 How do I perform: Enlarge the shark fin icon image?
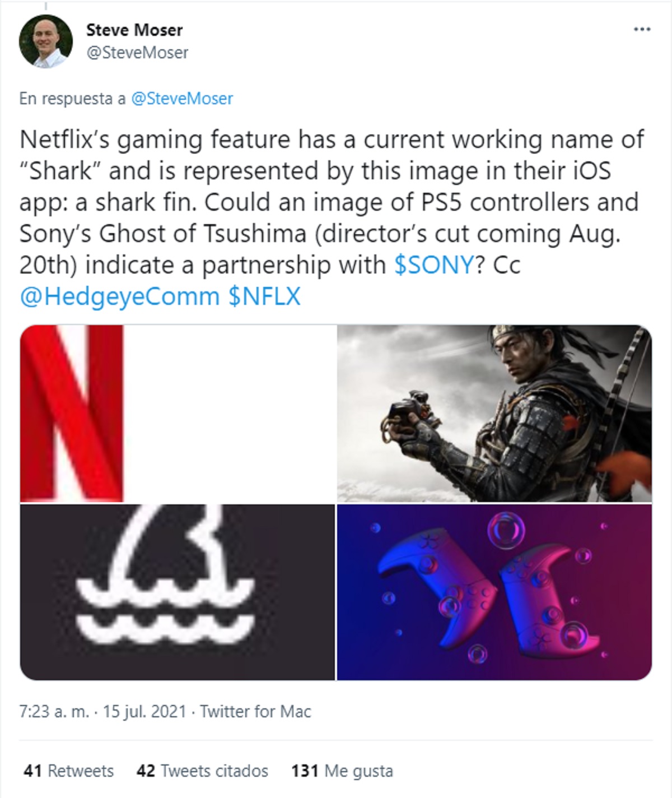click(x=178, y=592)
